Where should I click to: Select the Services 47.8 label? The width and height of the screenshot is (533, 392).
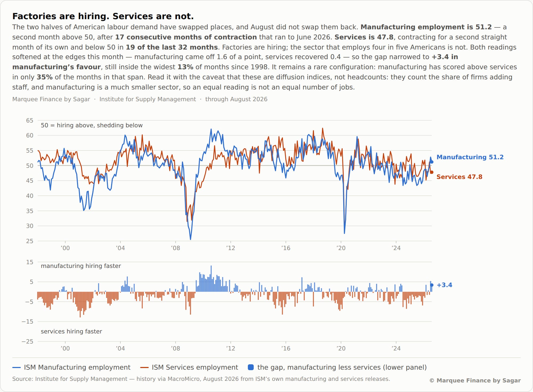click(459, 177)
